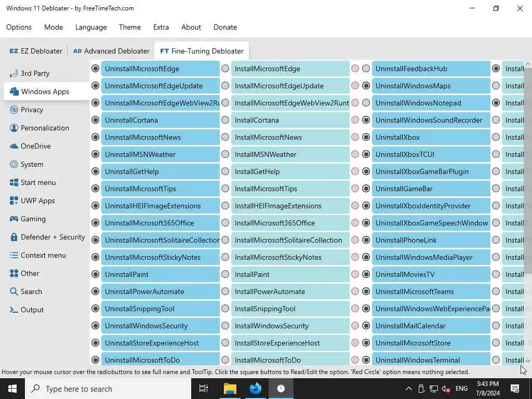This screenshot has height=399, width=532.
Task: Open the Windows Start button
Action: tap(12, 389)
